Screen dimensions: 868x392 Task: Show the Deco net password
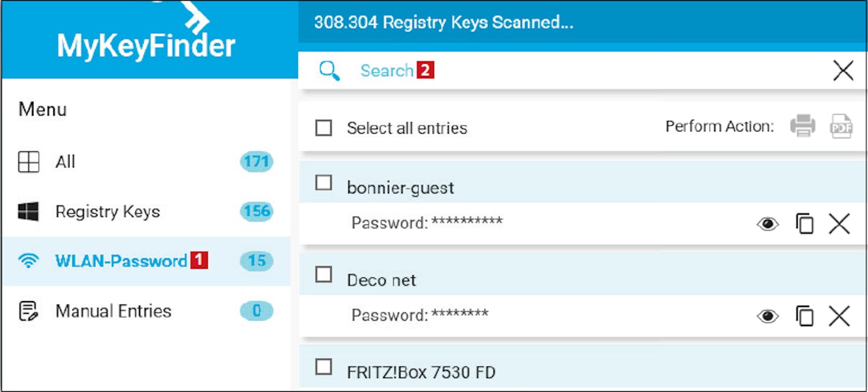point(768,316)
